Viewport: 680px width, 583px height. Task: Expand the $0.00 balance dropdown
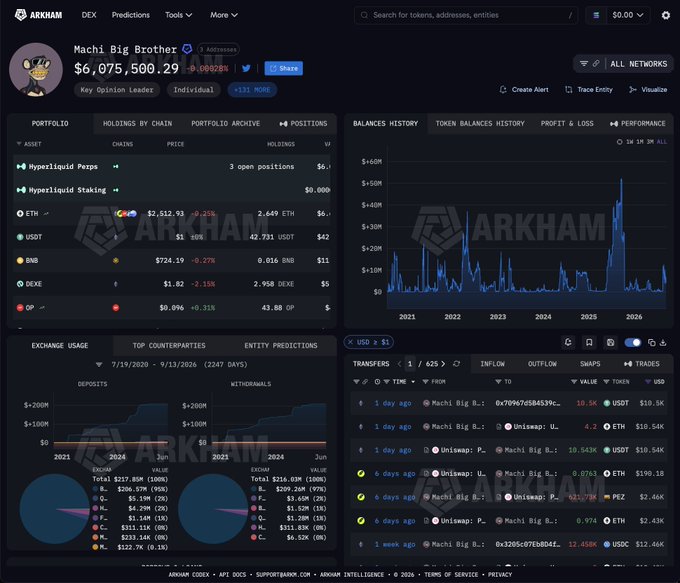pos(627,15)
